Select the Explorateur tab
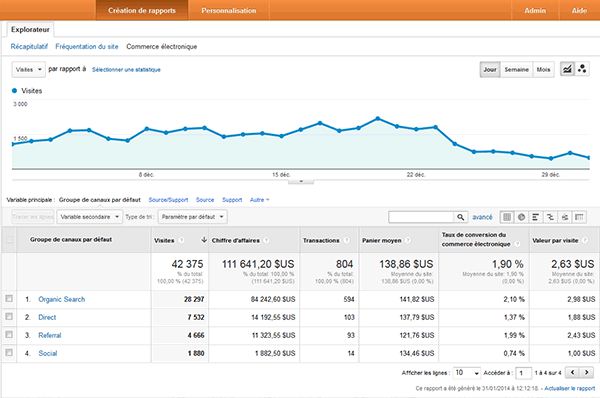600x398 pixels. click(30, 29)
